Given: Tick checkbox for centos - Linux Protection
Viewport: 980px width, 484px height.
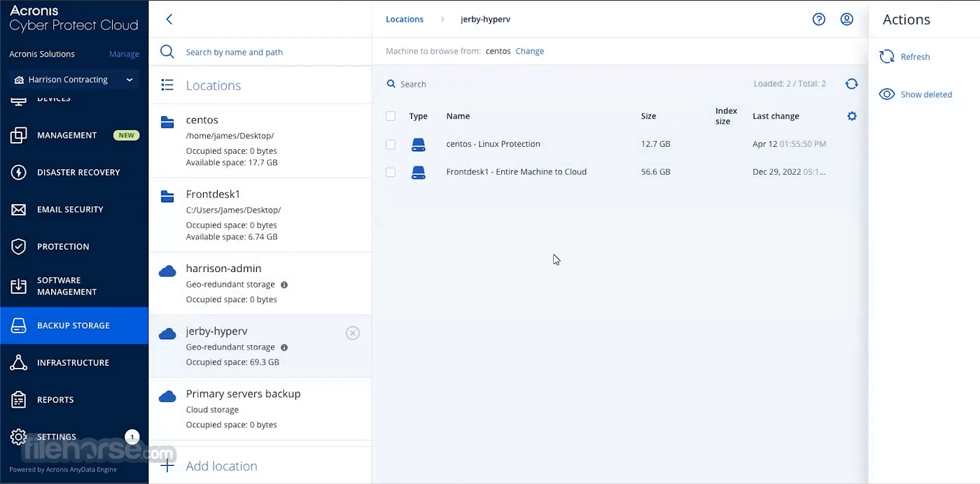Looking at the screenshot, I should click(391, 145).
